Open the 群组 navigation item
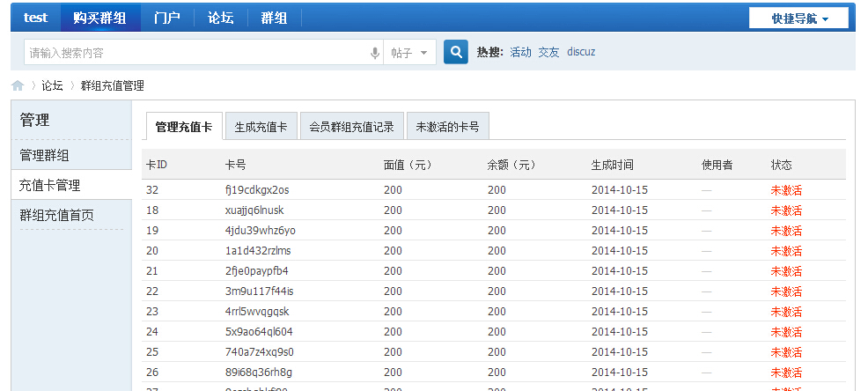This screenshot has width=868, height=391. 274,18
